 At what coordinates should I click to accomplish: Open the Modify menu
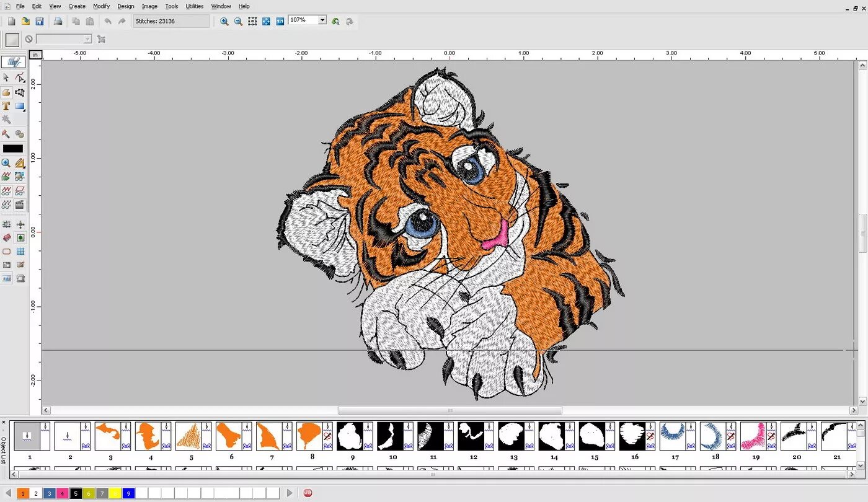tap(102, 6)
